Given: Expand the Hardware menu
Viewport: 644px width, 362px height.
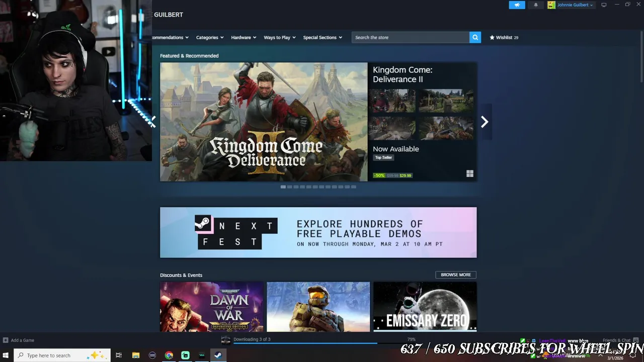Looking at the screenshot, I should pos(244,37).
